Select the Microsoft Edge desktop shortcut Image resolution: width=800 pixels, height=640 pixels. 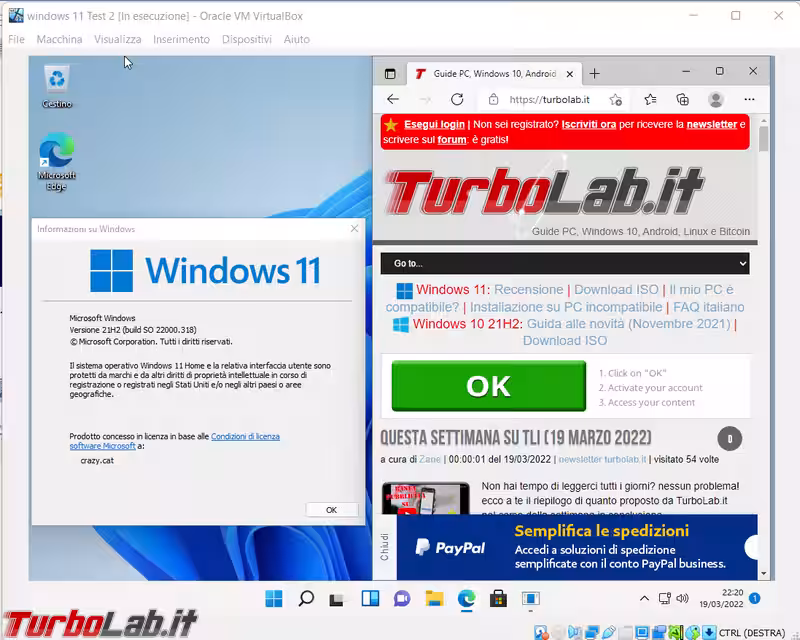coord(57,162)
